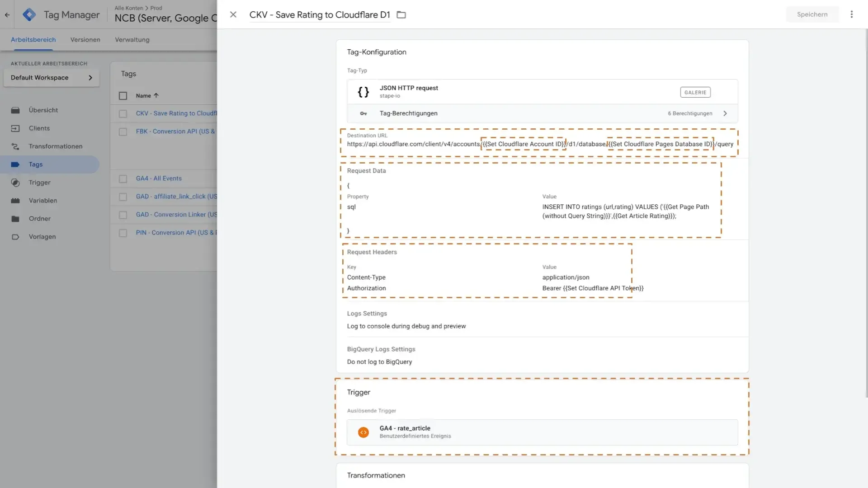
Task: Check the GA4 - All Events checkbox
Action: click(123, 179)
